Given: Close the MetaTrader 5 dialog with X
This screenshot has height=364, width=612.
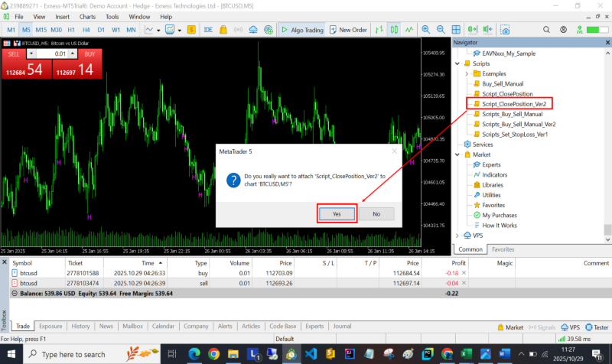Looking at the screenshot, I should click(x=394, y=151).
